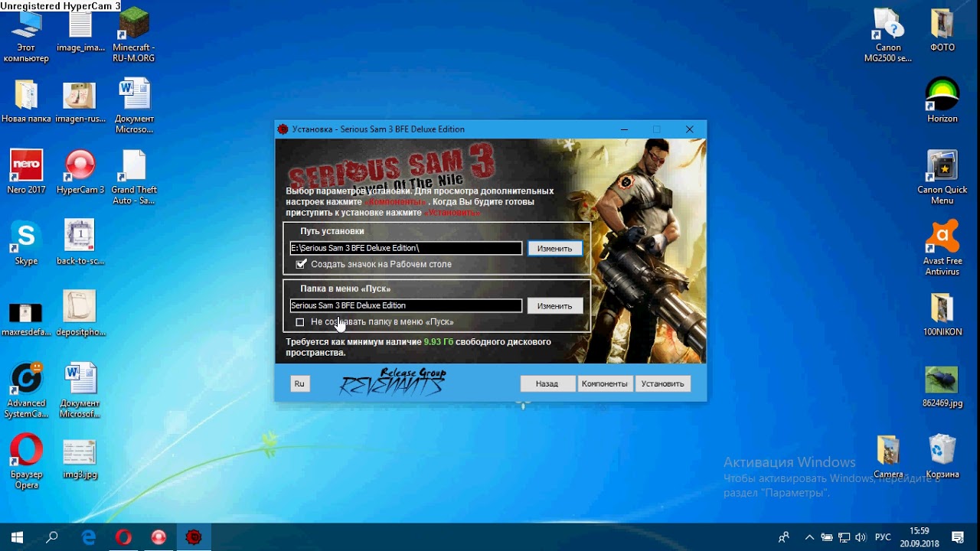Open taskbar search magnifier
This screenshot has width=980, height=551.
(52, 537)
